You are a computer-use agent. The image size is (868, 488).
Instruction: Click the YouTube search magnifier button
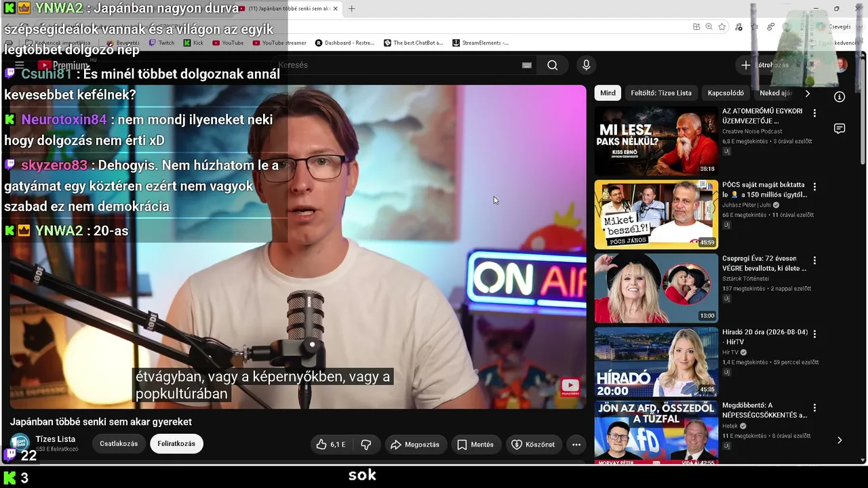[553, 65]
